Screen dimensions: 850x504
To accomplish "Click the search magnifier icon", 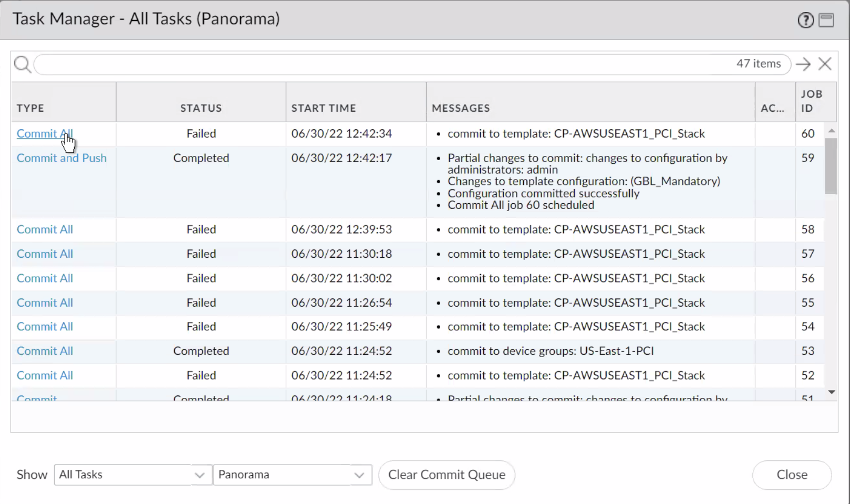I will (22, 65).
